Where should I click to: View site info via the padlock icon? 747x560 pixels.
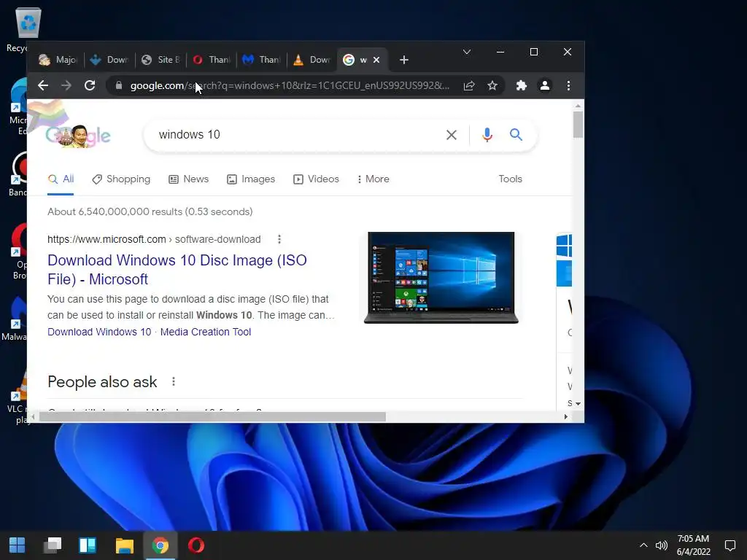(119, 85)
